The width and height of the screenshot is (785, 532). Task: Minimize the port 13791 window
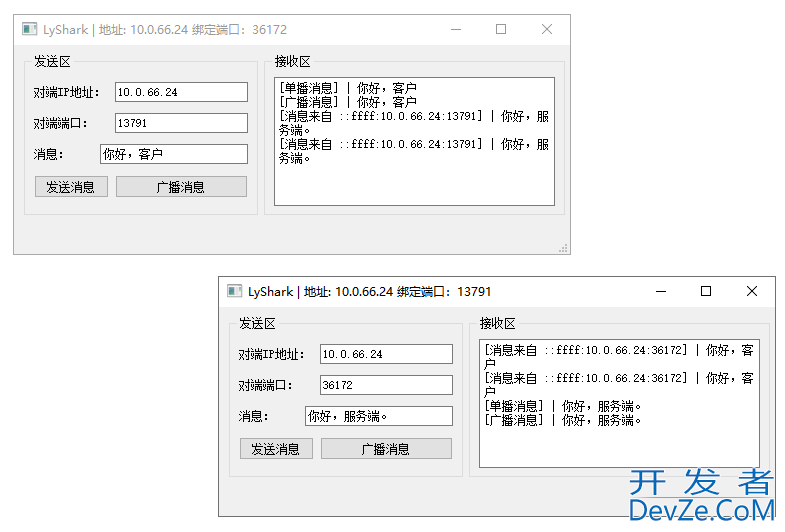[661, 291]
